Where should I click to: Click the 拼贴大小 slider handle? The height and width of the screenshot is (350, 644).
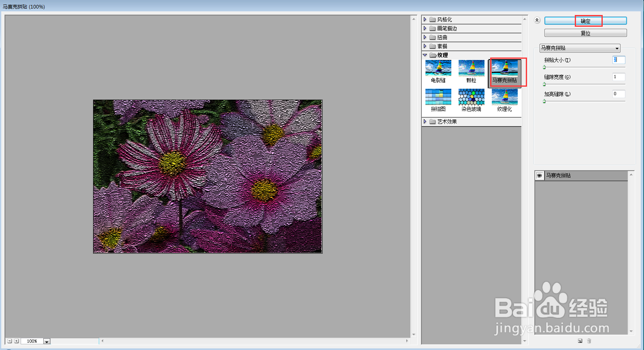544,67
